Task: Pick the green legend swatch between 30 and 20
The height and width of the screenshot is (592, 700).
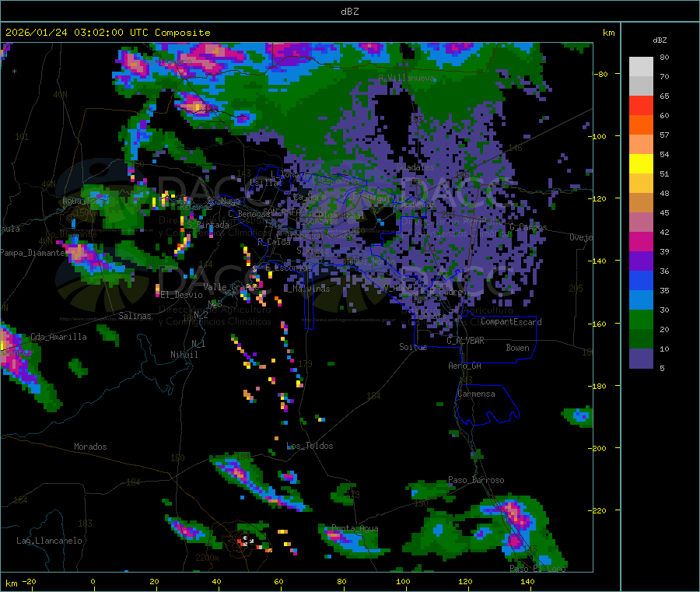Action: click(x=641, y=319)
